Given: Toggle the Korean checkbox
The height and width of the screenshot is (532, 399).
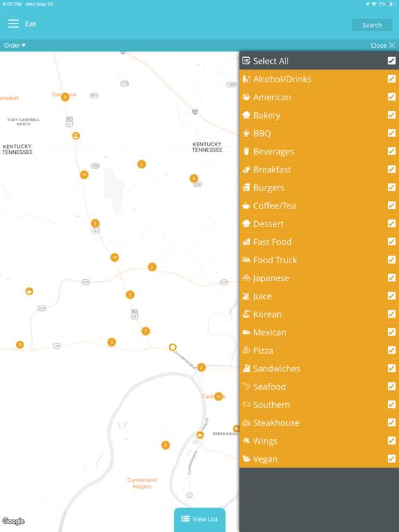Looking at the screenshot, I should (x=391, y=314).
